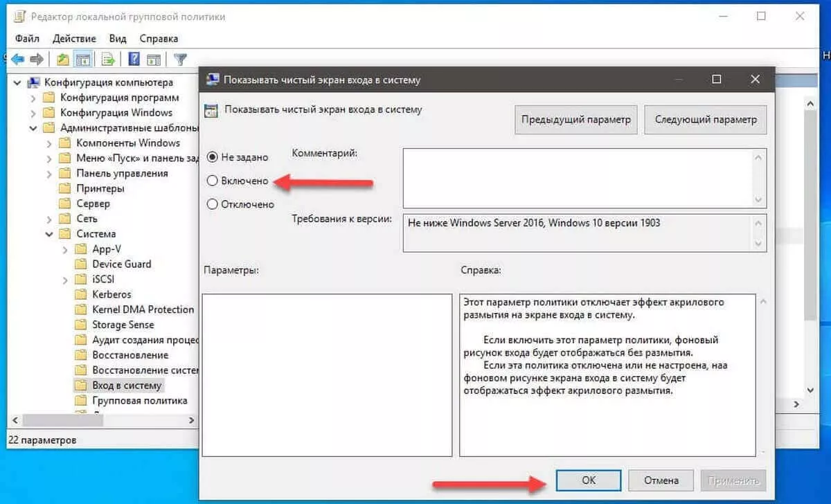Click the right arrow of the tree horizontal scrollbar
The height and width of the screenshot is (504, 831).
point(192,420)
